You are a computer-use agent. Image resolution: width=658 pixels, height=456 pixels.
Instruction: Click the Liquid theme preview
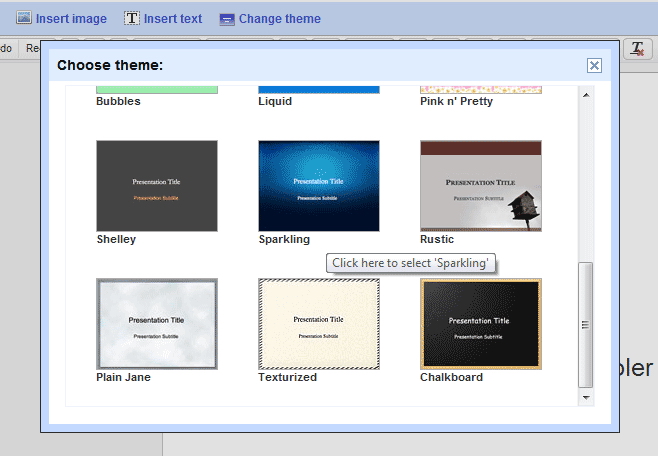(318, 89)
